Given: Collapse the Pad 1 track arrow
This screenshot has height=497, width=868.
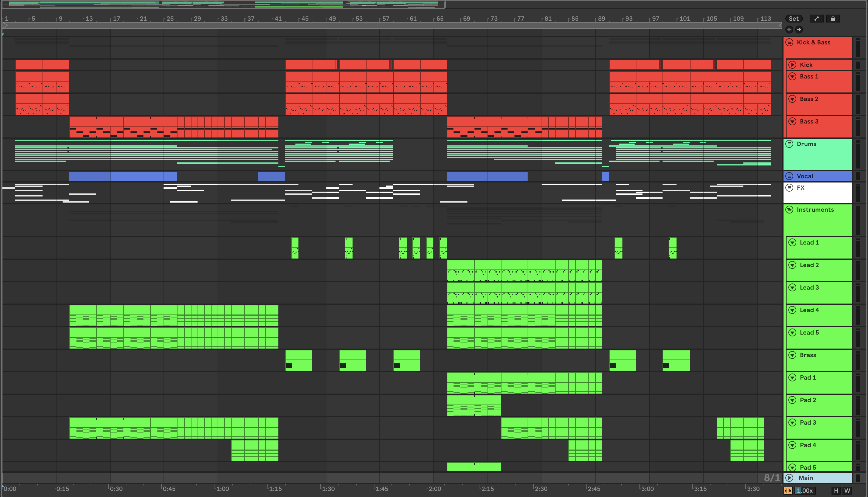Looking at the screenshot, I should 793,377.
